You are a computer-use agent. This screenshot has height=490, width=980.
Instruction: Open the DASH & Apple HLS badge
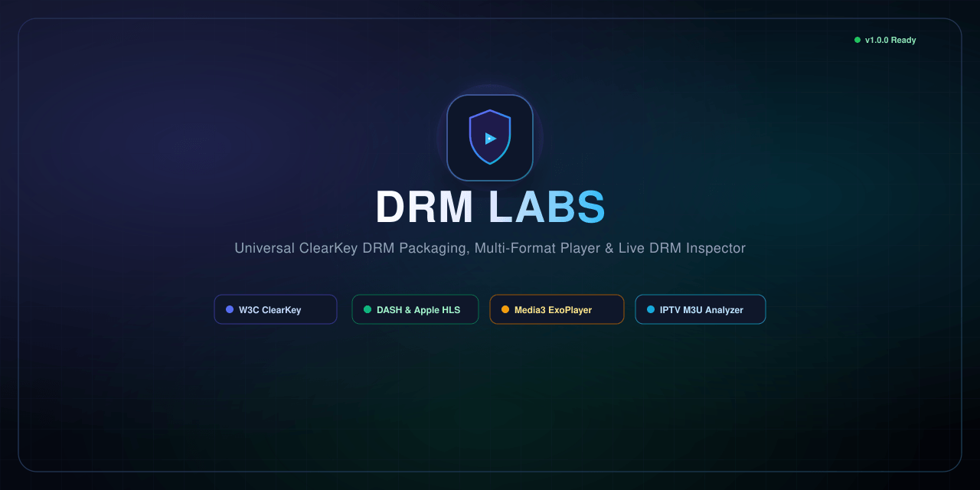(x=415, y=309)
